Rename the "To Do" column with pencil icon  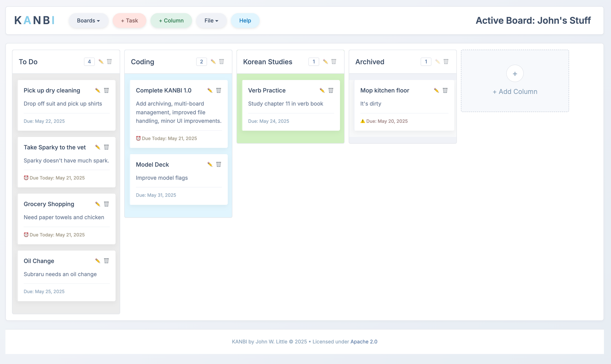(101, 61)
